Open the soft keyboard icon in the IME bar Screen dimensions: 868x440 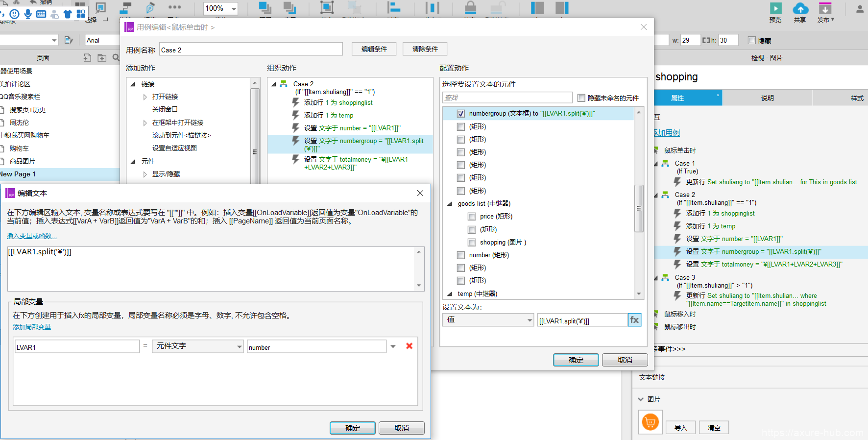click(x=41, y=14)
